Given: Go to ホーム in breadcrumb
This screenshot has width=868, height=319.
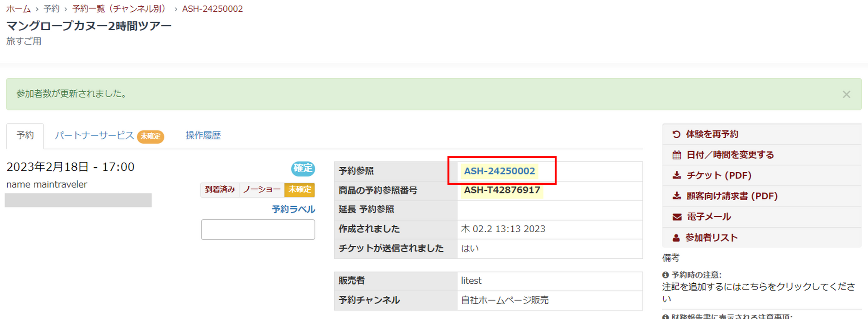Looking at the screenshot, I should pos(19,9).
